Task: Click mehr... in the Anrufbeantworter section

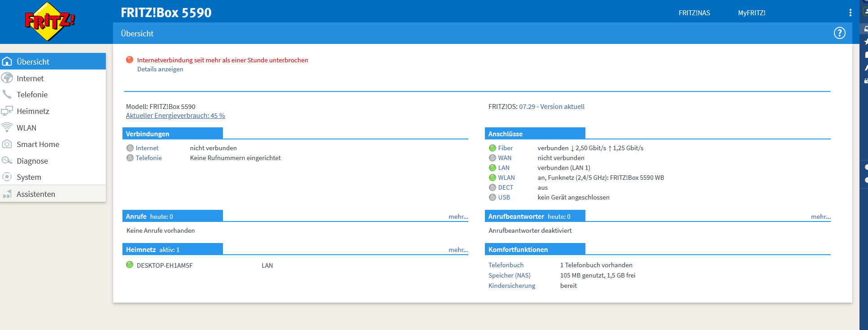Action: click(821, 217)
